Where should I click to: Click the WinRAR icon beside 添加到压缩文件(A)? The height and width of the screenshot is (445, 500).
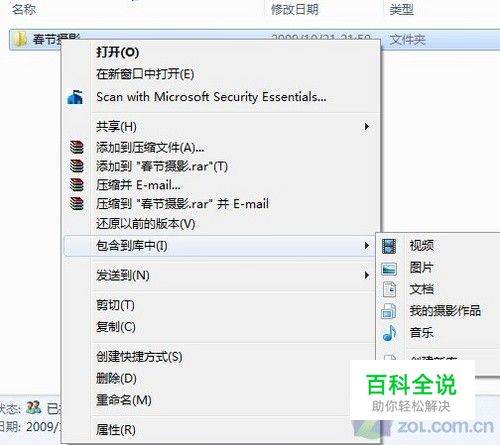tap(77, 147)
